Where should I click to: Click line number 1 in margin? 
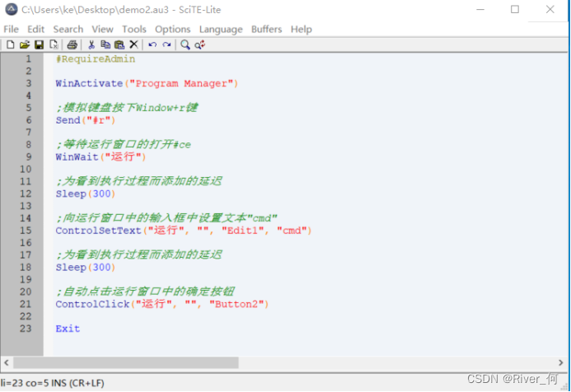click(x=28, y=59)
